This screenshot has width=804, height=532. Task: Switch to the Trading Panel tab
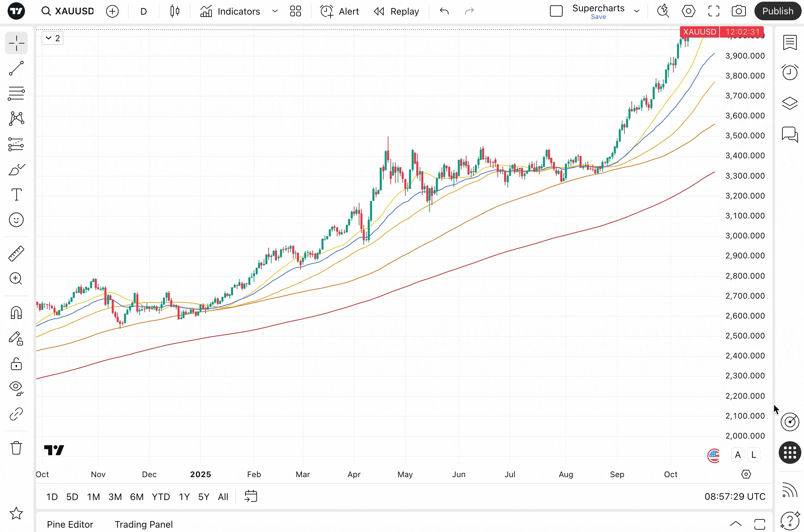pyautogui.click(x=144, y=524)
